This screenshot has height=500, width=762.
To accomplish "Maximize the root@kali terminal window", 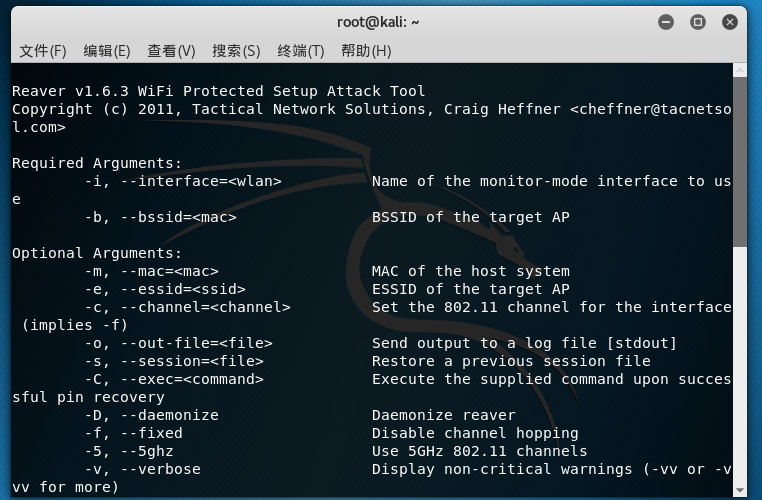I will point(698,21).
